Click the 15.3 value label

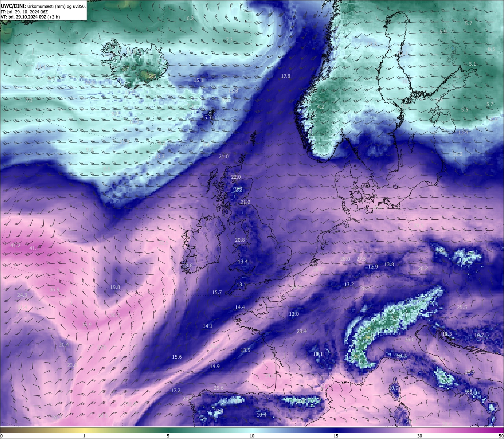(x=206, y=117)
